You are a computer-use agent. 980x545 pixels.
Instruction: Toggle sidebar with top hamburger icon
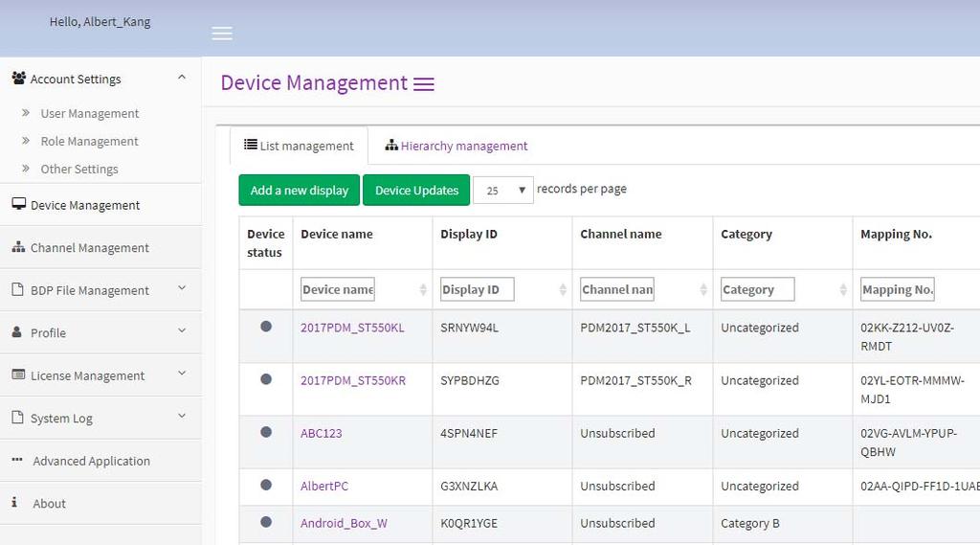click(x=222, y=34)
